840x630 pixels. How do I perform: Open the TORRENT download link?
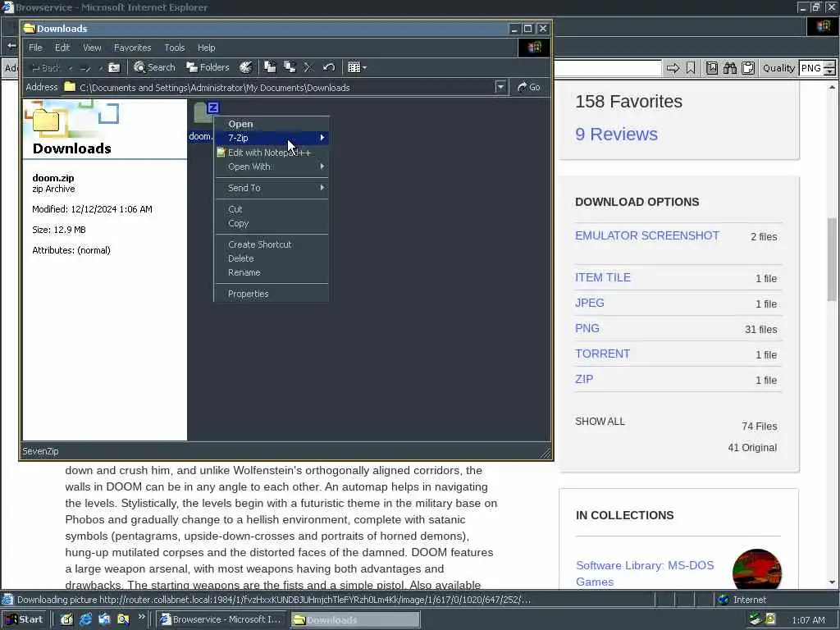pyautogui.click(x=602, y=354)
